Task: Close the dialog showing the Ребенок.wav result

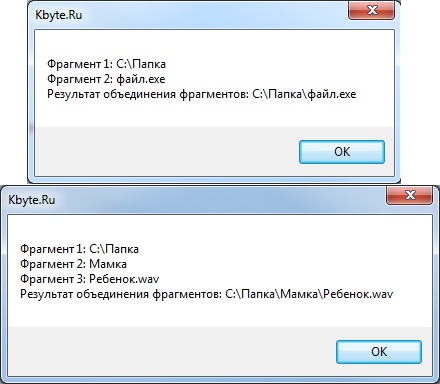Action: click(x=409, y=195)
